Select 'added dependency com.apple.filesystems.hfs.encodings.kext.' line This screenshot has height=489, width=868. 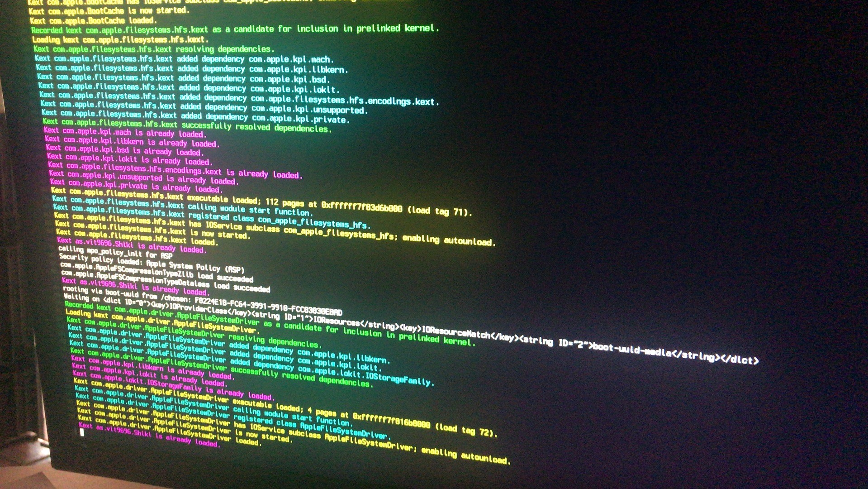pos(239,99)
